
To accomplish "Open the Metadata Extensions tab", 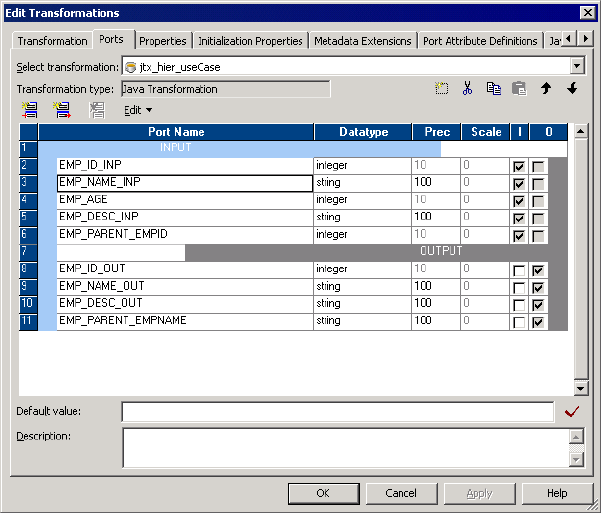I will tap(362, 41).
